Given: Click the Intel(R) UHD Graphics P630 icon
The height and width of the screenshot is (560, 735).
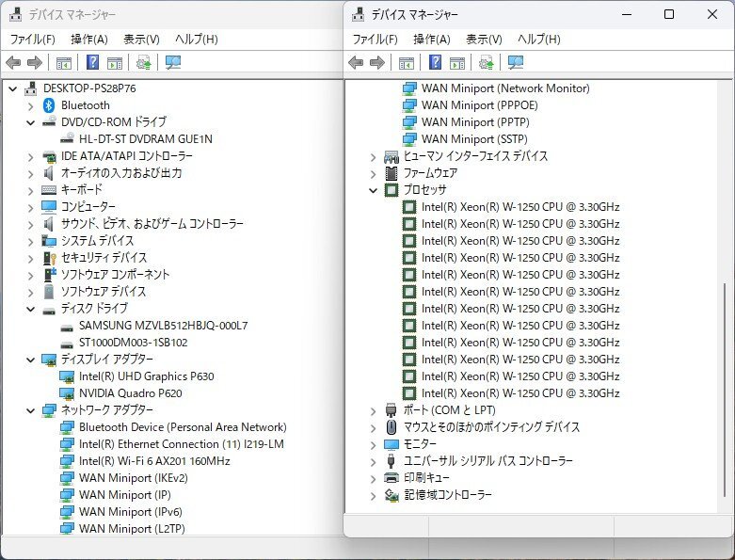Looking at the screenshot, I should click(67, 376).
